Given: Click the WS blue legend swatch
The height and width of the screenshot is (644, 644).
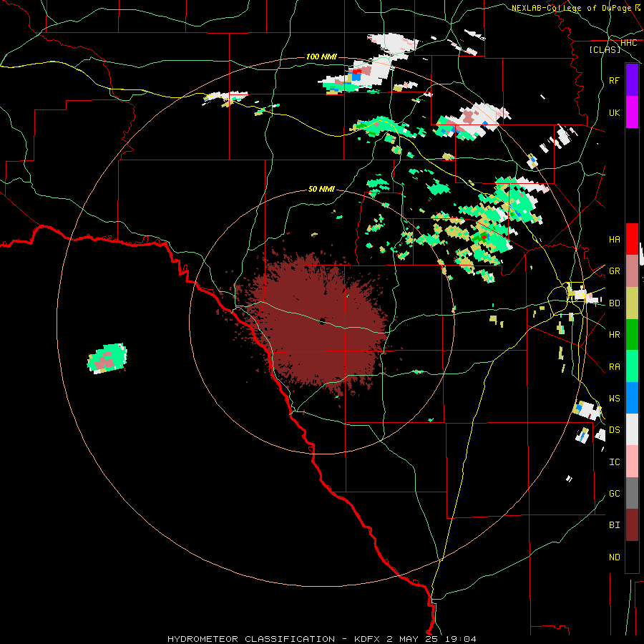Looking at the screenshot, I should click(x=632, y=398).
